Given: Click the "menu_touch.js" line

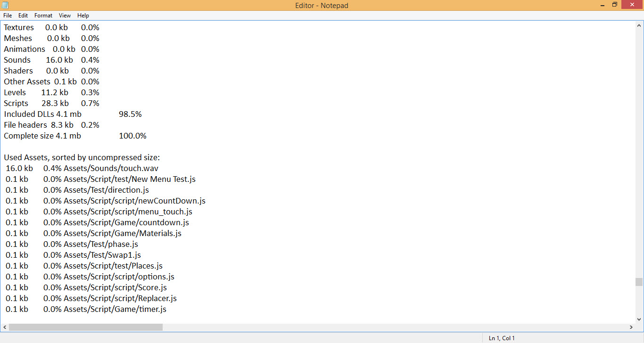Looking at the screenshot, I should 99,212.
